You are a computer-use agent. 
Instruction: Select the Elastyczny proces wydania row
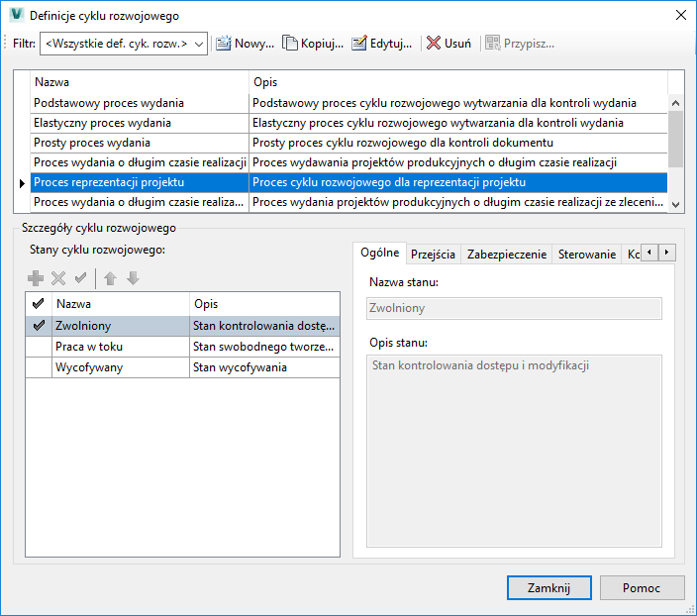click(x=139, y=123)
